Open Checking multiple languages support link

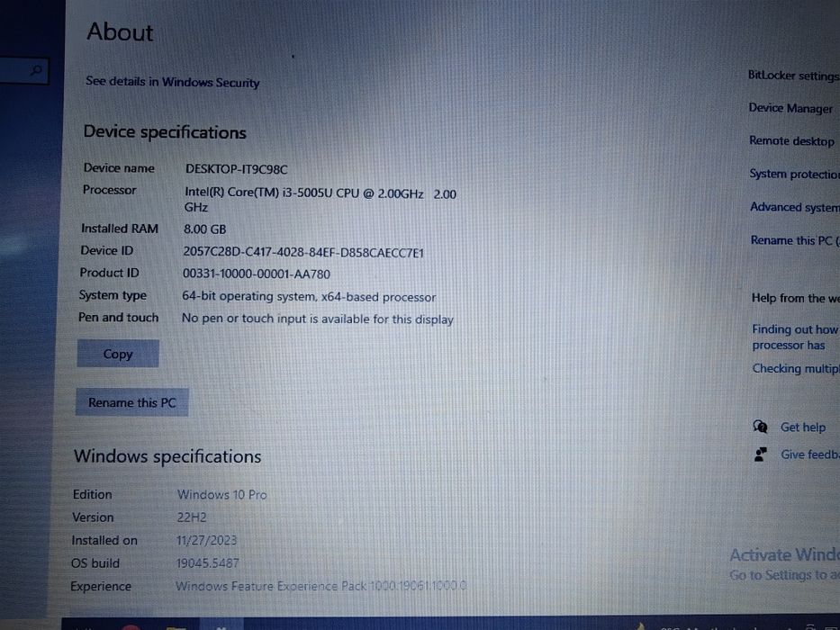click(795, 369)
